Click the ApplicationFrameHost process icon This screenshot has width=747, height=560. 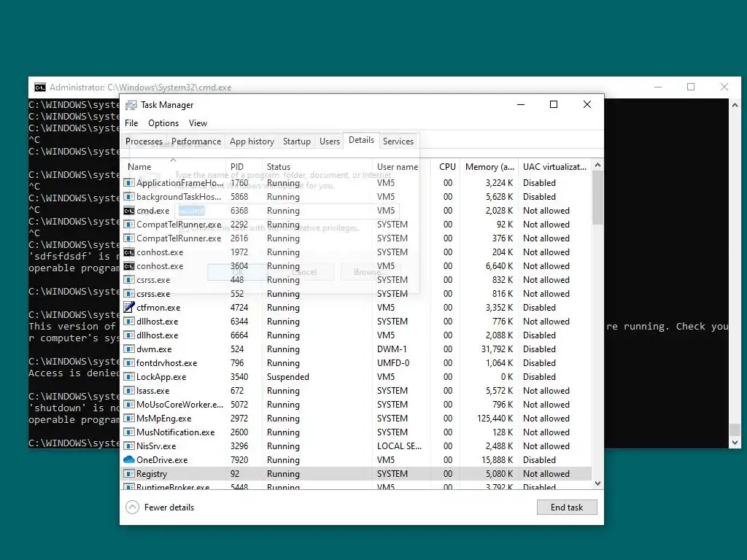point(128,182)
